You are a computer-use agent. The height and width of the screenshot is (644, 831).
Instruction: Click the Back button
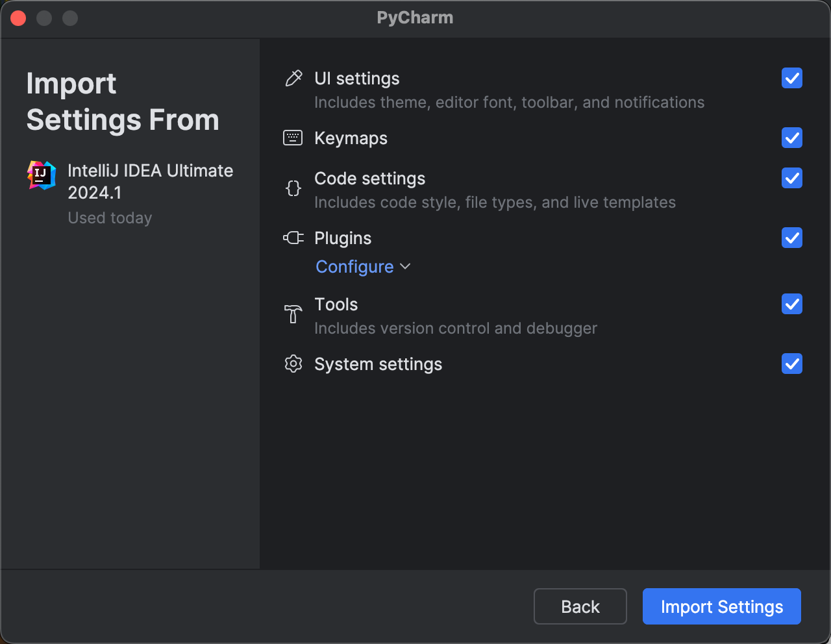click(x=580, y=606)
